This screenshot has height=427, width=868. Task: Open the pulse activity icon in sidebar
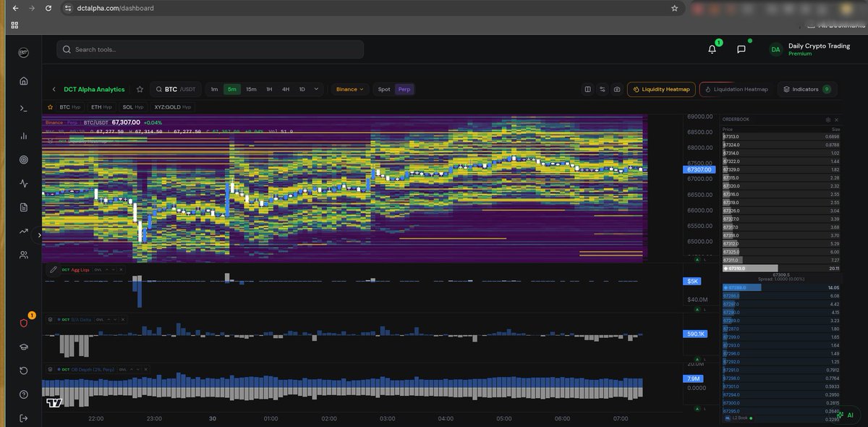(x=24, y=183)
